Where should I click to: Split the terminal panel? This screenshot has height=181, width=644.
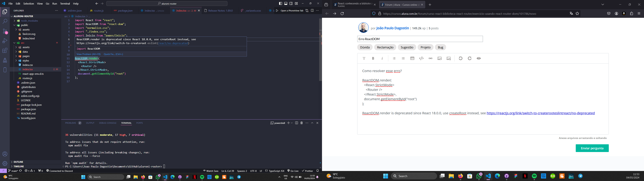297,123
